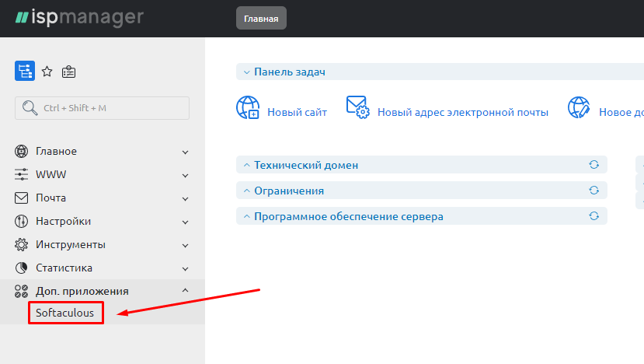The width and height of the screenshot is (644, 364).
Task: Refresh the Программное обеспечение сервера panel
Action: click(594, 216)
